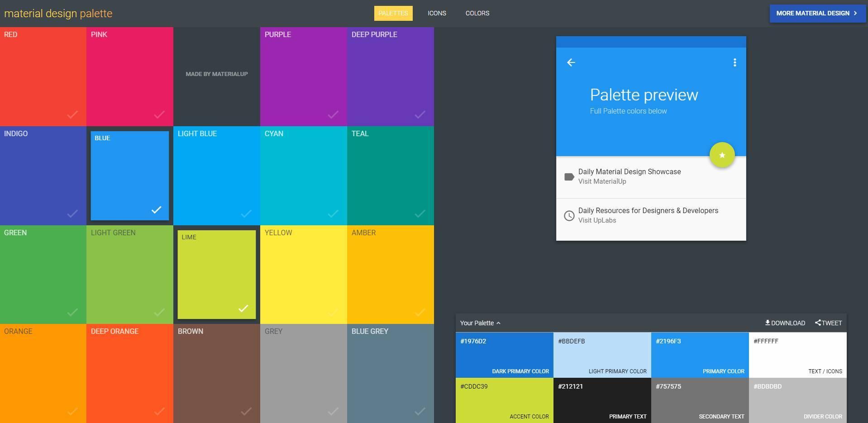Deselect the checked Blue color tile
868x423 pixels.
[130, 176]
